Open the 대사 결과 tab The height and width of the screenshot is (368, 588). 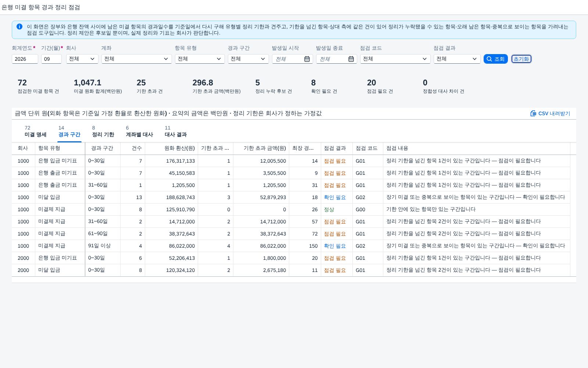(x=176, y=131)
